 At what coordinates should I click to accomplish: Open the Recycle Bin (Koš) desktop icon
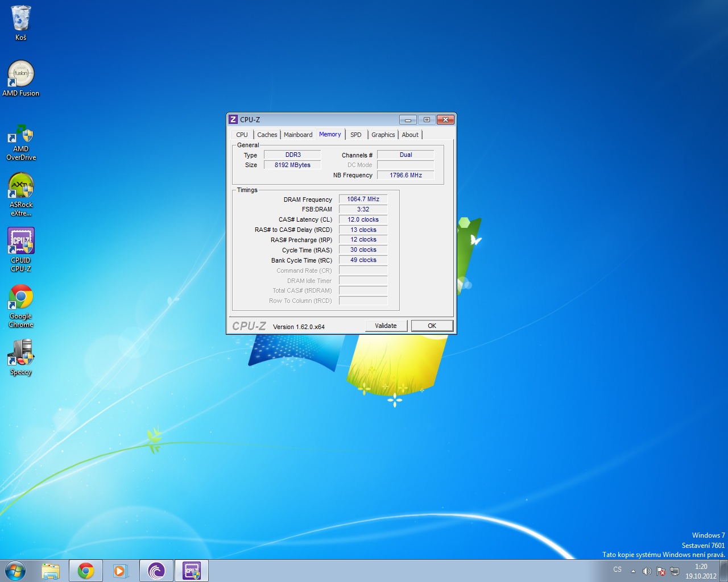coord(20,23)
